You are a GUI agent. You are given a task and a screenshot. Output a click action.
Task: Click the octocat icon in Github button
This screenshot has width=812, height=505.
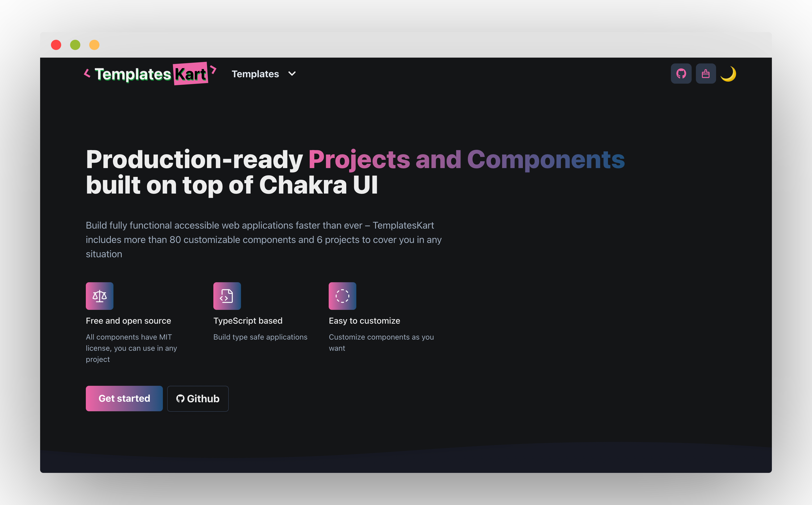[x=180, y=399]
